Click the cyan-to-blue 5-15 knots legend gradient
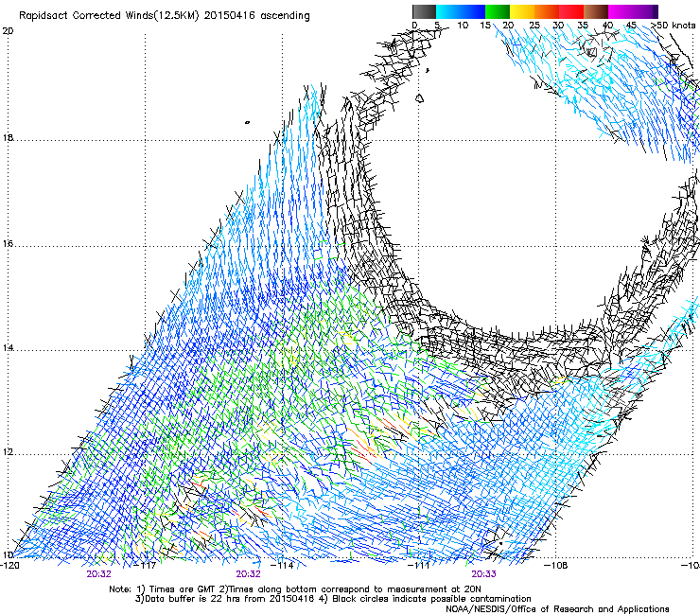Viewport: 700px width, 615px height. pyautogui.click(x=461, y=11)
